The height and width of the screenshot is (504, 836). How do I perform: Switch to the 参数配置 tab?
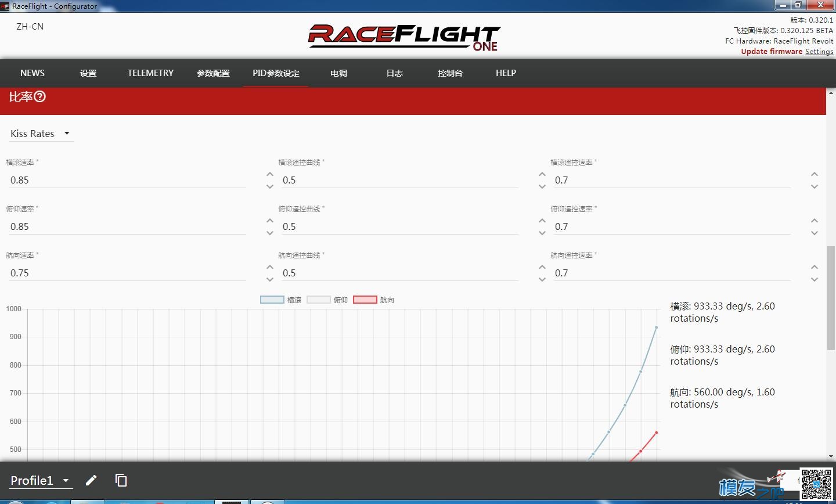tap(213, 73)
